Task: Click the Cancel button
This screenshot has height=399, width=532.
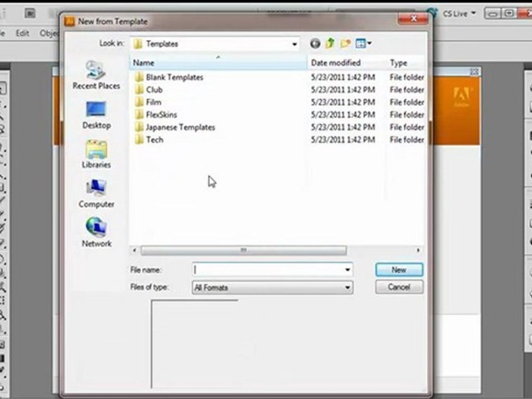Action: click(x=399, y=287)
